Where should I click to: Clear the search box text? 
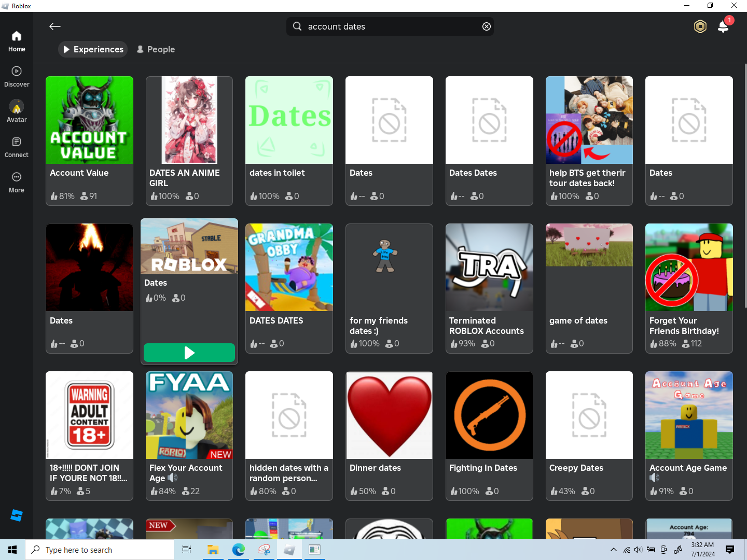point(487,26)
